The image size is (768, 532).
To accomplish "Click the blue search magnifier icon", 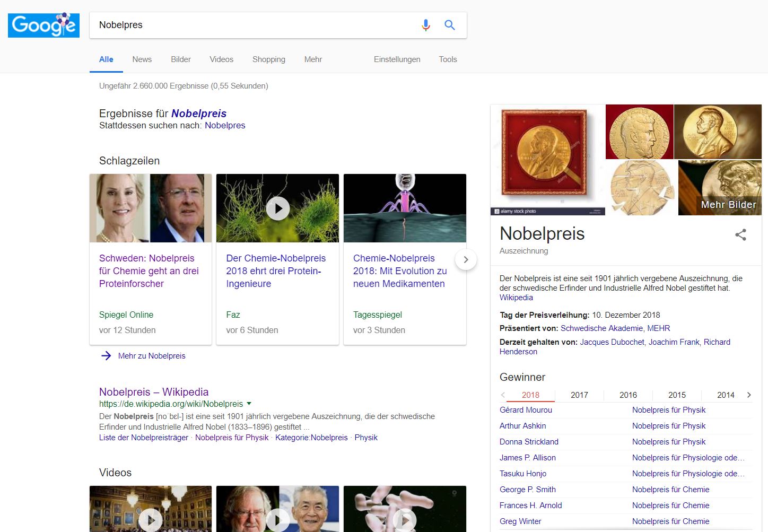I will click(450, 25).
